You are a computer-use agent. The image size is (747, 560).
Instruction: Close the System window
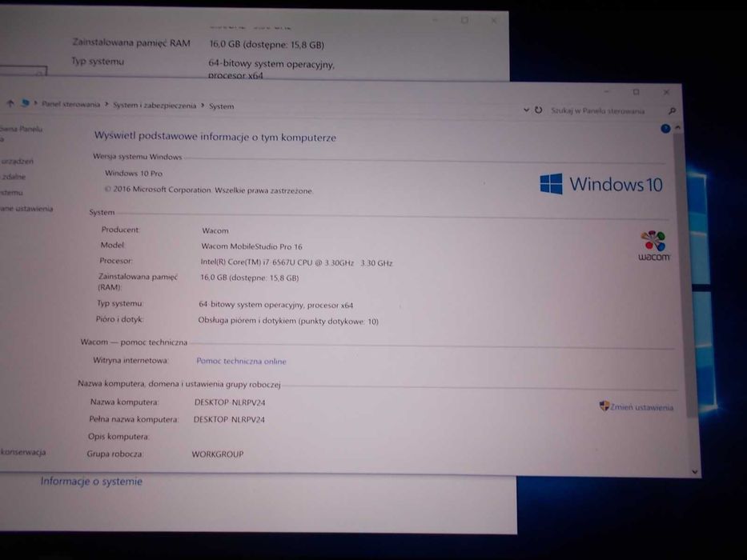666,92
